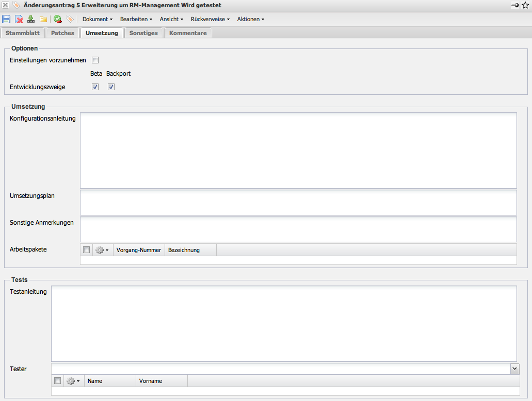Open the gear menu in Arbeitspakete table

[x=102, y=250]
